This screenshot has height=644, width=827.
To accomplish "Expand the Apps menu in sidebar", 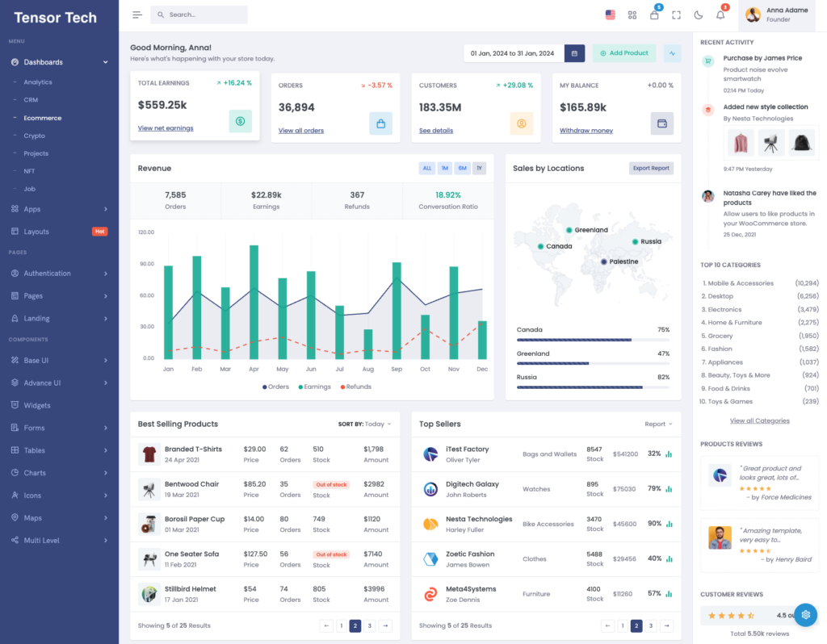I will pos(32,208).
